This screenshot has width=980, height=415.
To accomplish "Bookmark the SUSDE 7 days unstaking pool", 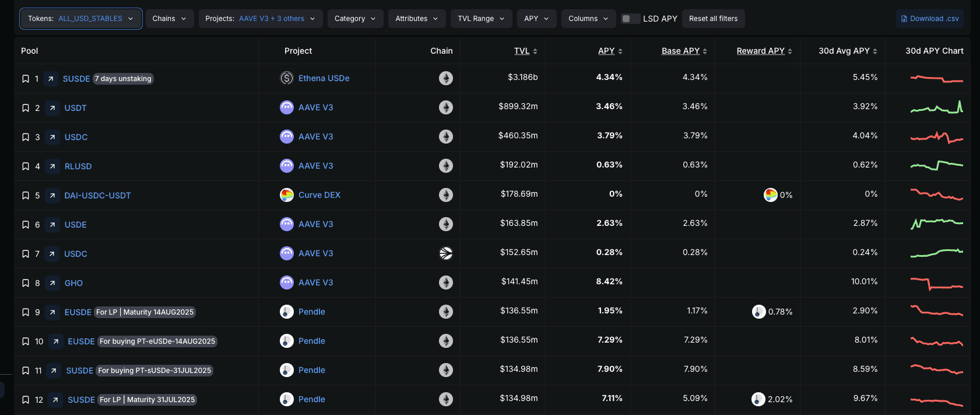I will click(x=26, y=79).
